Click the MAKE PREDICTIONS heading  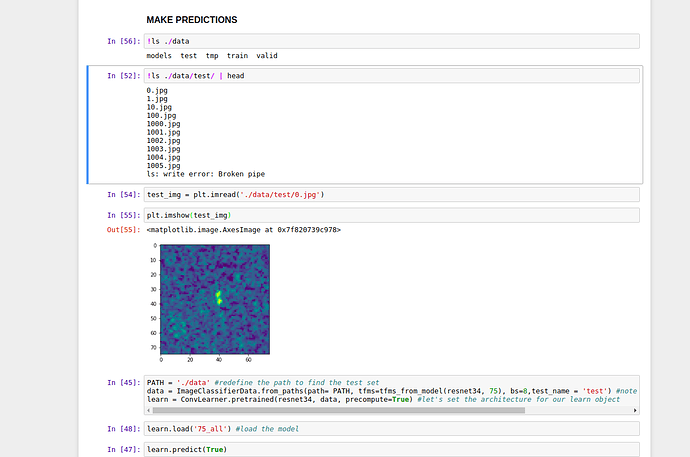pyautogui.click(x=192, y=20)
